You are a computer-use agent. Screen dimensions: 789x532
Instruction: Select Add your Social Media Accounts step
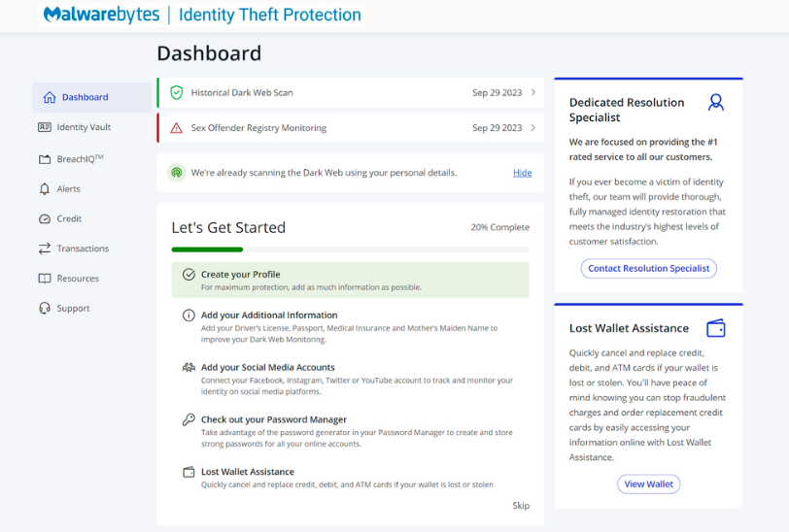pyautogui.click(x=267, y=368)
